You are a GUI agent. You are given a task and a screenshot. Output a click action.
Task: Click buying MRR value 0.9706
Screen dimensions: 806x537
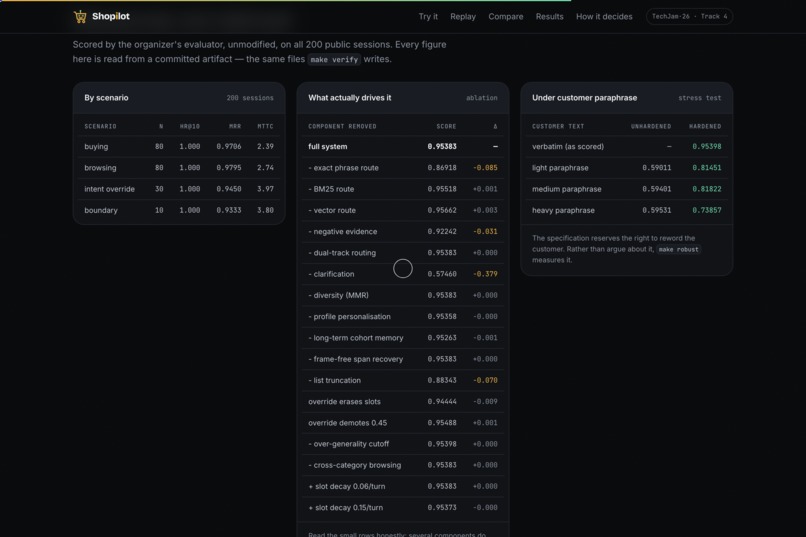pyautogui.click(x=229, y=146)
